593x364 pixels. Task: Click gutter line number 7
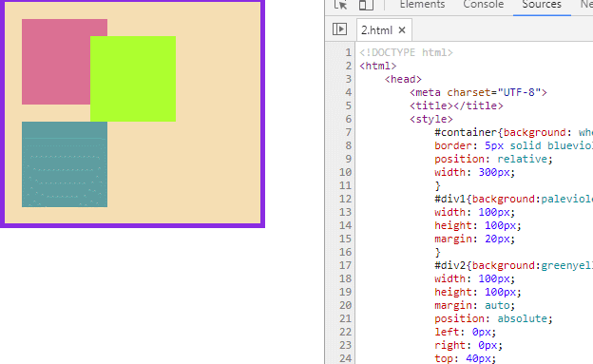349,132
